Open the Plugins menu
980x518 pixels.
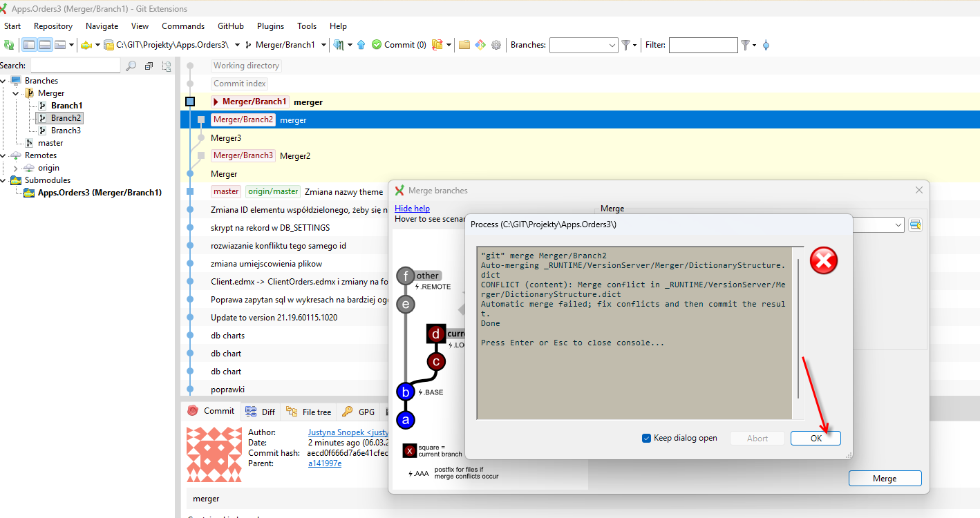tap(270, 26)
